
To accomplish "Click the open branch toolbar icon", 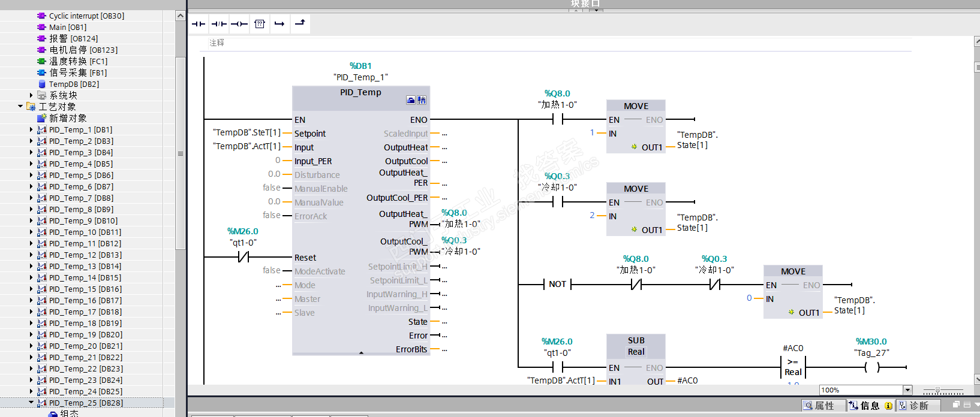I will pyautogui.click(x=279, y=24).
